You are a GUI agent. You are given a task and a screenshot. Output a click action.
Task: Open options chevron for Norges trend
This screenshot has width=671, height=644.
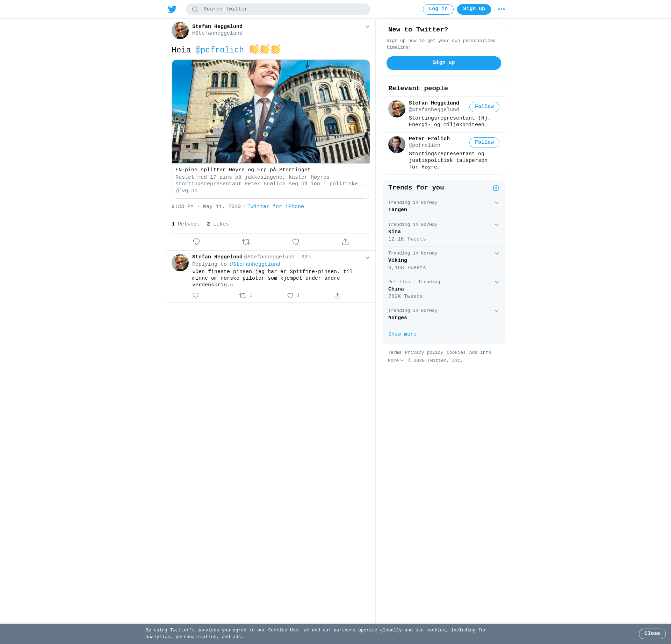497,311
